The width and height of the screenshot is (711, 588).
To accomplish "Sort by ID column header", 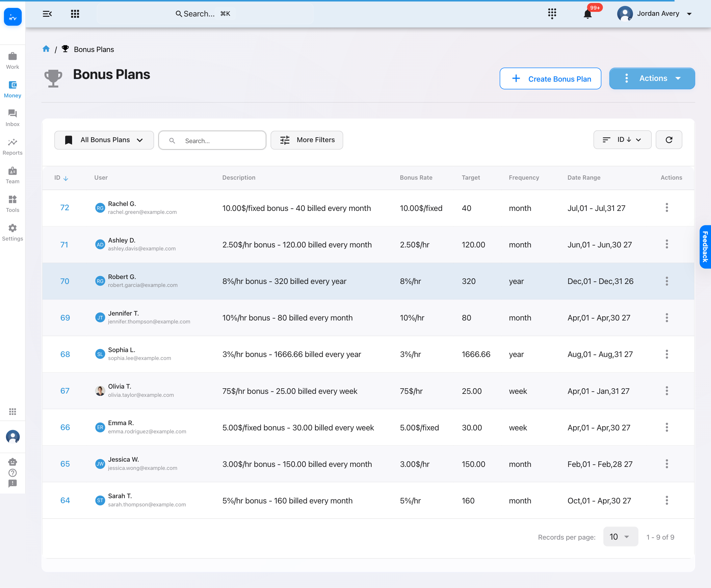I will (x=61, y=178).
